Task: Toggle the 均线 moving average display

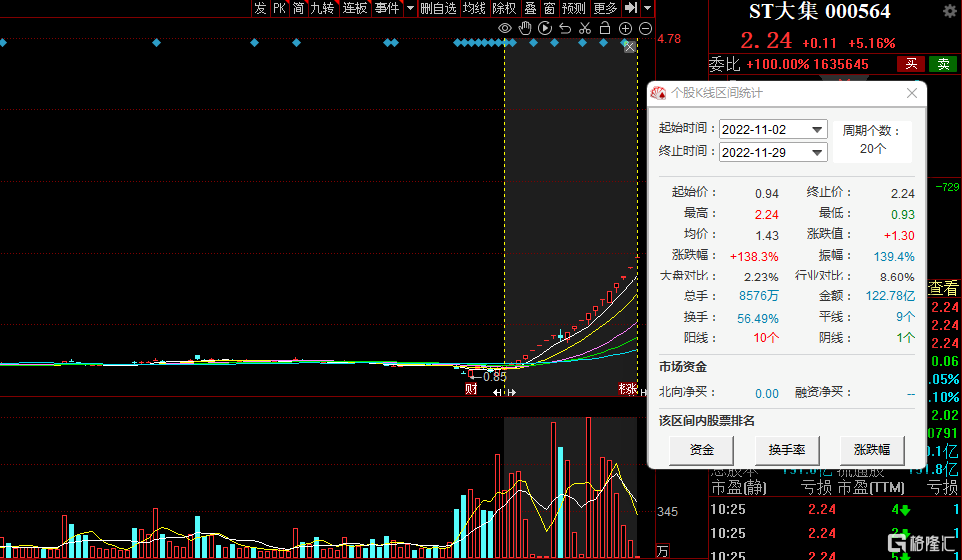Action: [475, 8]
